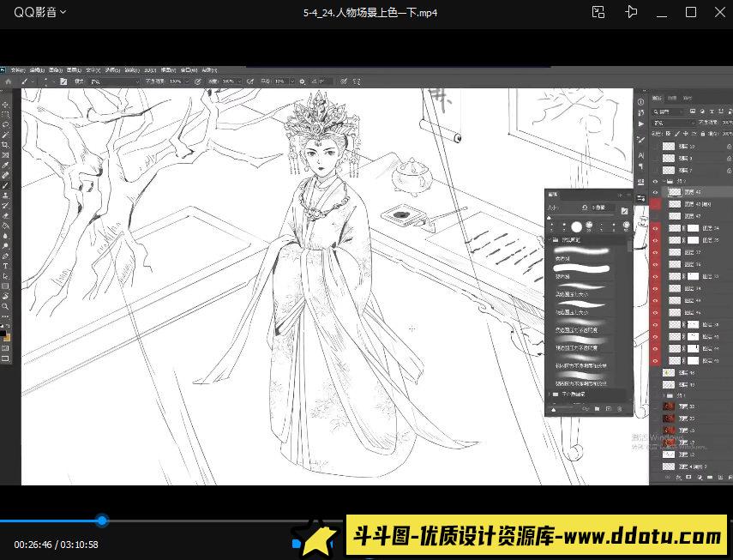Select the Lasso tool
This screenshot has height=560, width=733.
5,124
